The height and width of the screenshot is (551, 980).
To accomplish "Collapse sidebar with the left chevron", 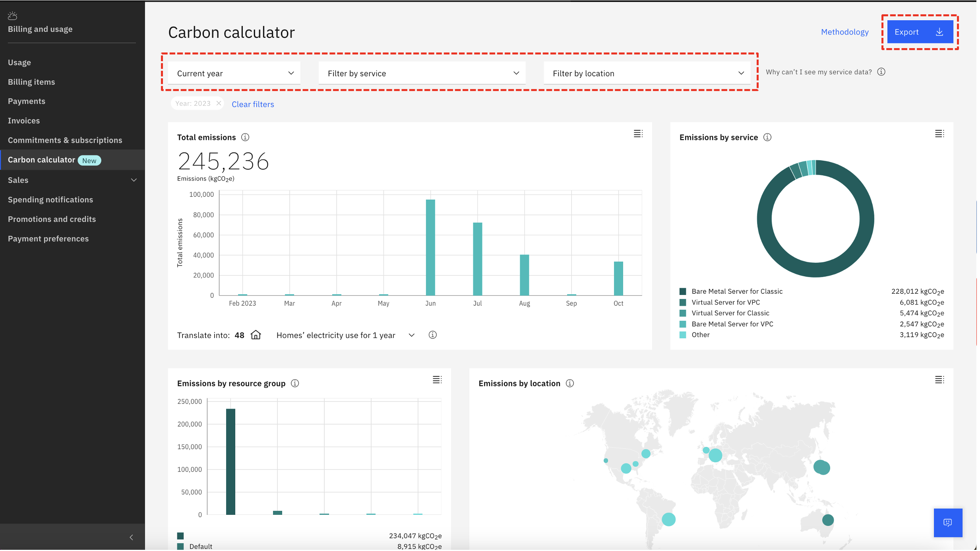I will pyautogui.click(x=131, y=538).
